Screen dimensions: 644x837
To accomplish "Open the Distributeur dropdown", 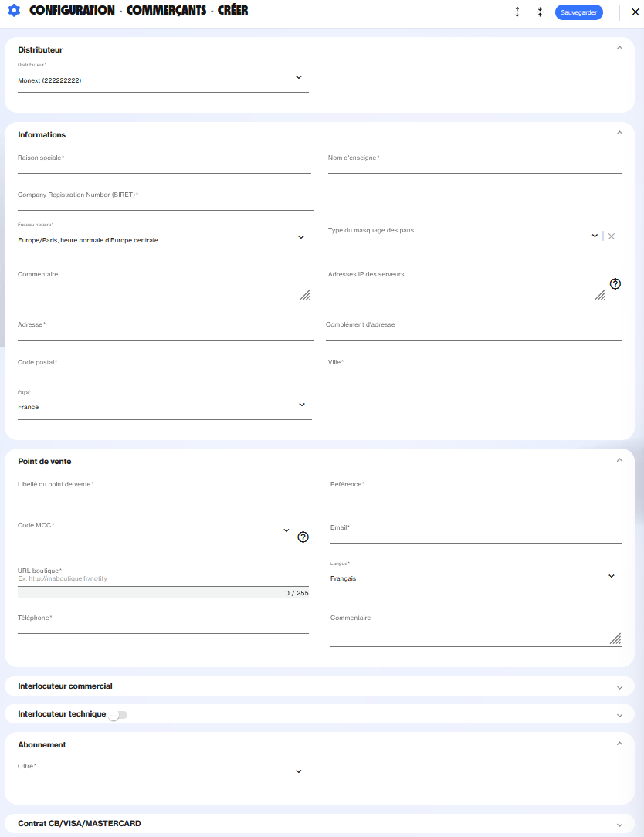I will (x=299, y=77).
